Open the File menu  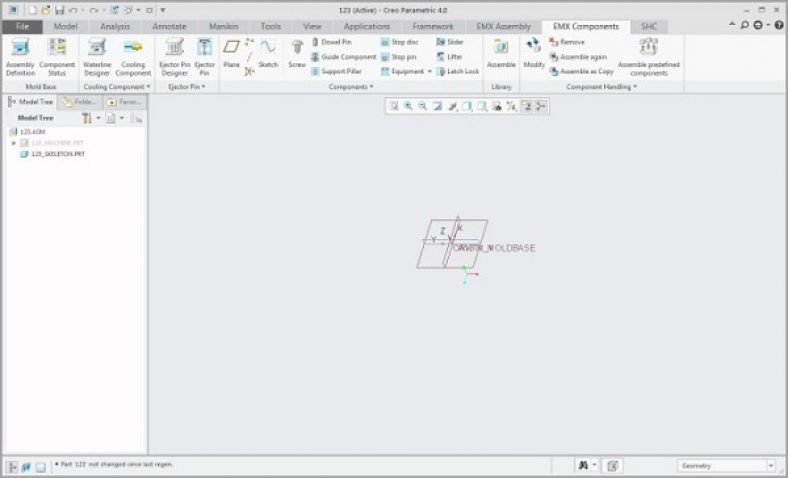(x=23, y=27)
